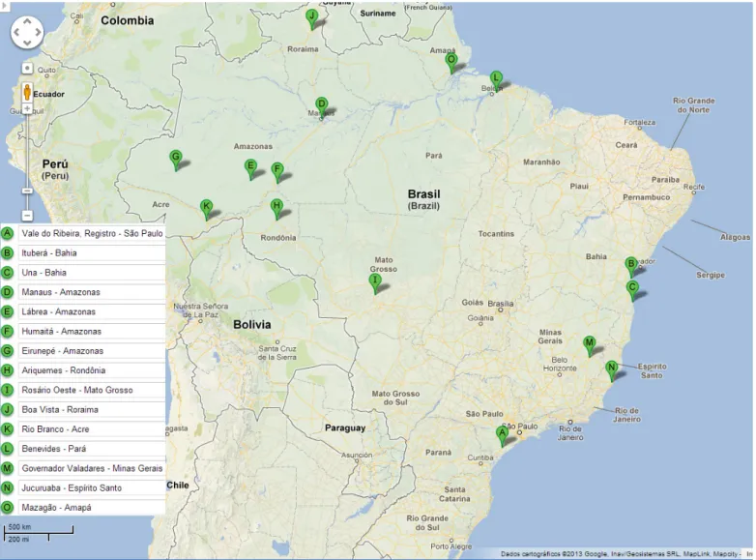Viewport: 756px width, 560px height.
Task: Choose Ariquemes - Rondônia in the list
Action: point(92,370)
